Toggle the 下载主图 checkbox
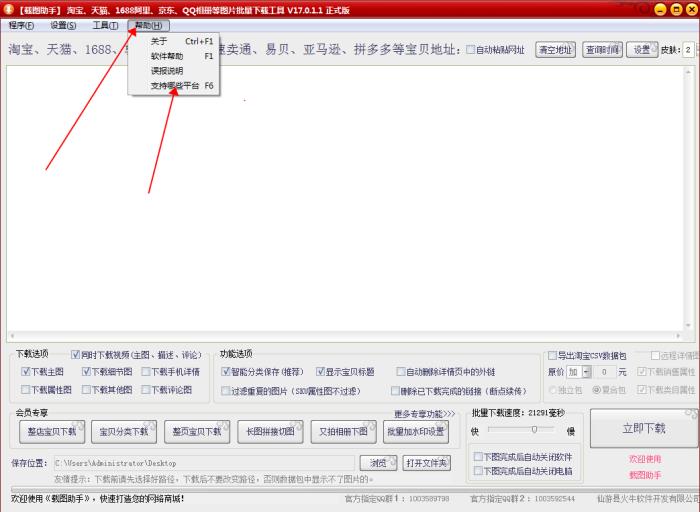 (27, 372)
